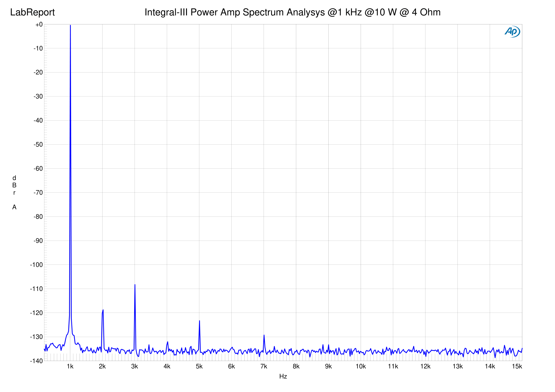
Task: Click the -80 y-axis label
Action: click(38, 217)
